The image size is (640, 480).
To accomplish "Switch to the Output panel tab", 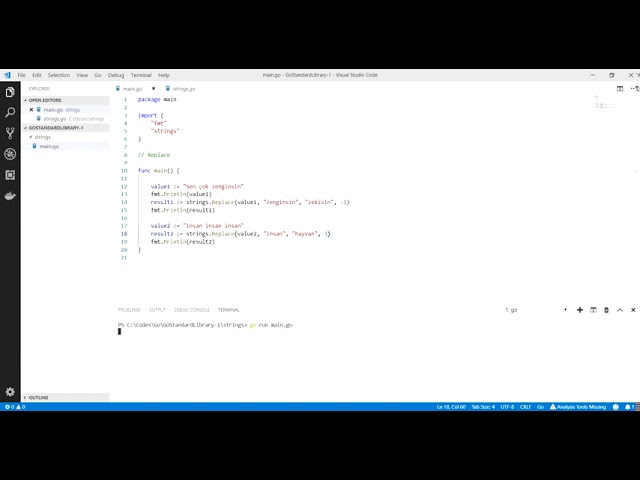I will pos(157,310).
